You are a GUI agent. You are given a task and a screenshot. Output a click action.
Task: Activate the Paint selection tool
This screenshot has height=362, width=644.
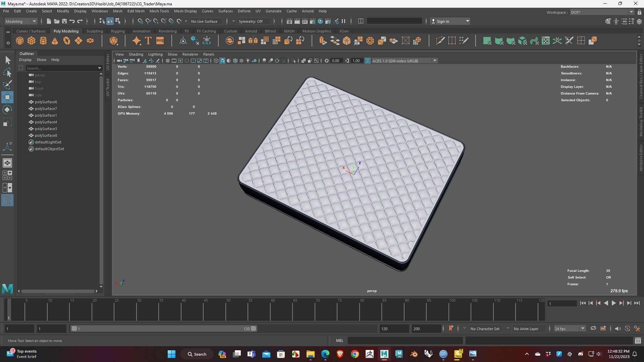click(7, 84)
